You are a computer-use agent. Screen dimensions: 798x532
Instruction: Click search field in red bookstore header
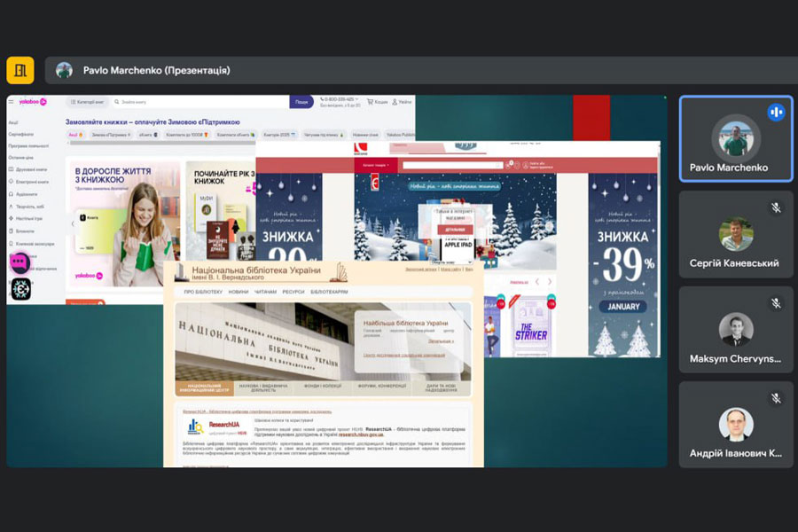452,165
